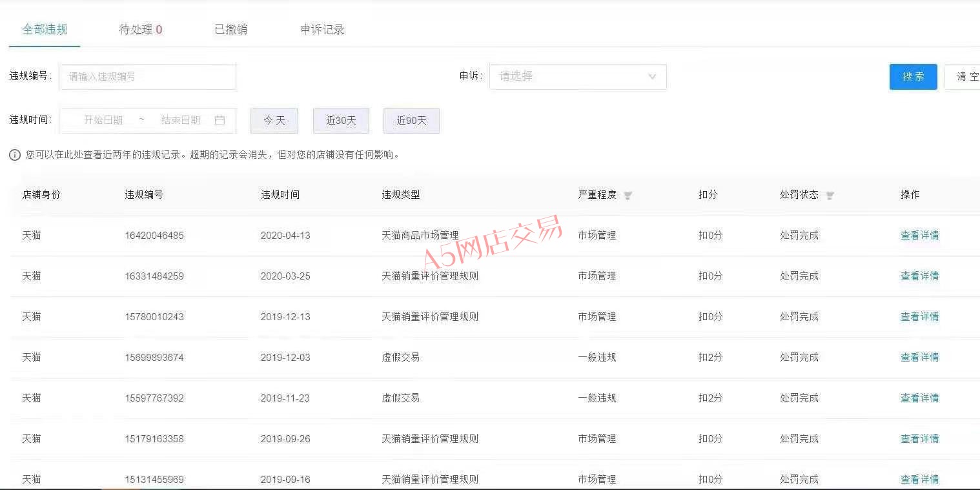Expand the 申诉 dropdown arrow
The image size is (980, 490).
(x=652, y=77)
